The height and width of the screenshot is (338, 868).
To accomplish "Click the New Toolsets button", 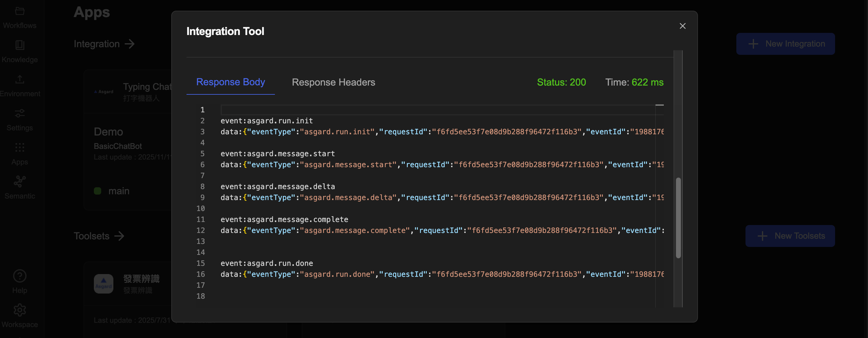I will pos(790,236).
